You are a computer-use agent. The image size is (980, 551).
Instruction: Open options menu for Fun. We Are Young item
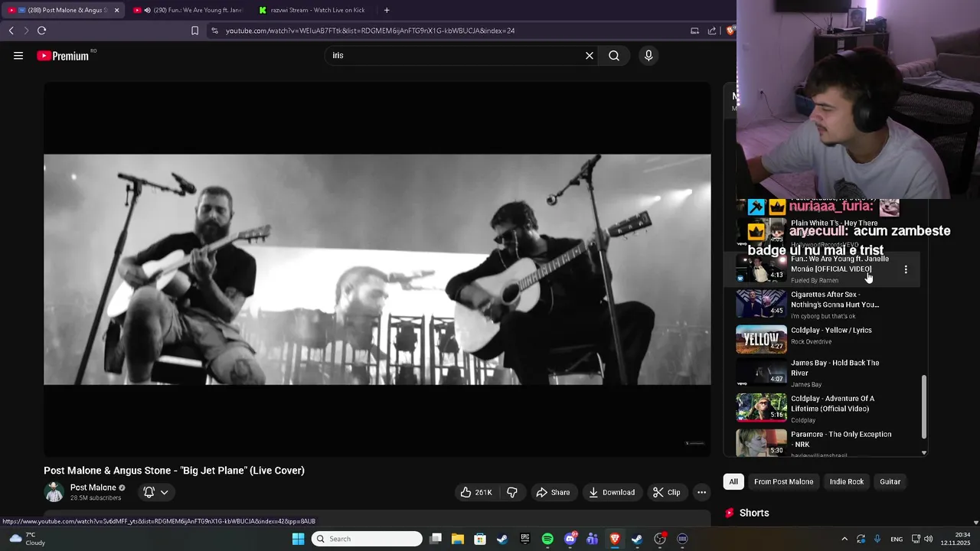click(906, 269)
